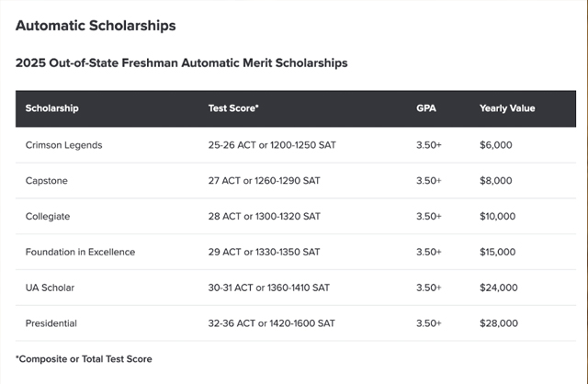Click the Collegiate scholarship name
588x384 pixels.
(48, 217)
